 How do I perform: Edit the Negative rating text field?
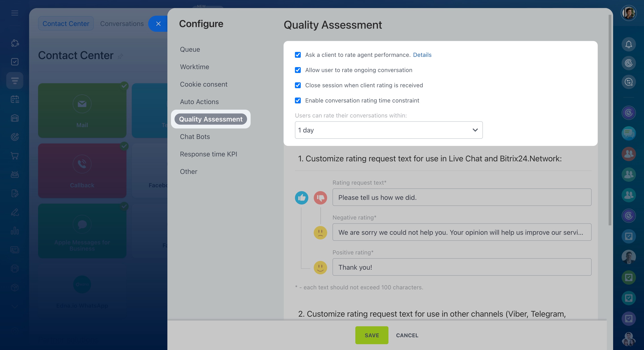click(462, 232)
